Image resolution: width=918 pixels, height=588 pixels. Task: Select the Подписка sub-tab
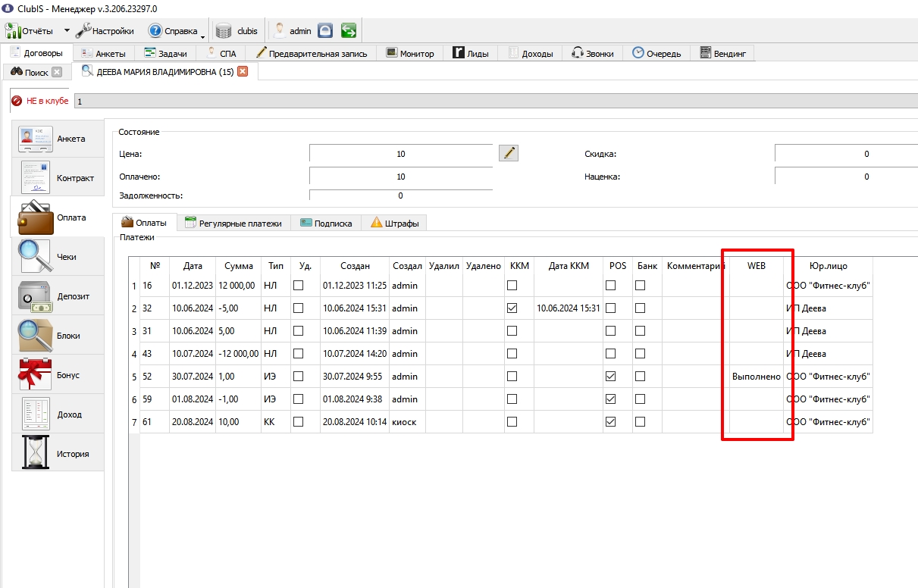(x=327, y=224)
